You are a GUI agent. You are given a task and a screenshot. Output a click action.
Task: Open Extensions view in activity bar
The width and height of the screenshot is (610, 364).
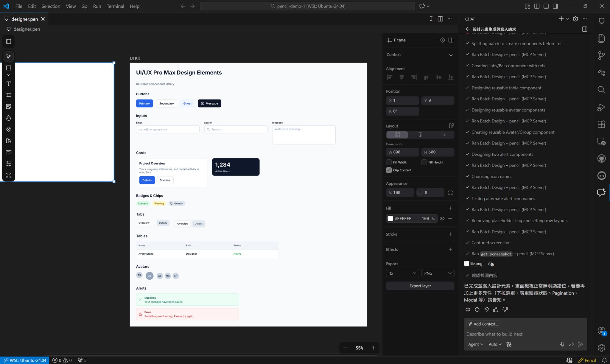[601, 124]
